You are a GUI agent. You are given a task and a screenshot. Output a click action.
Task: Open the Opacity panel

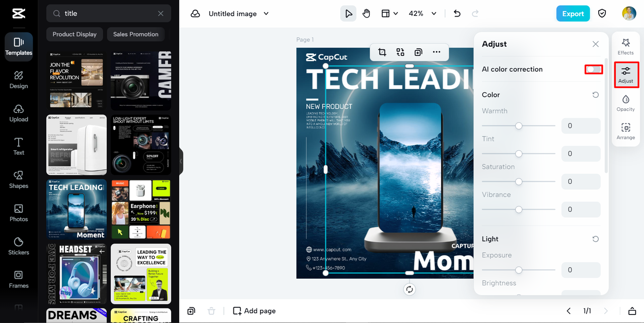[x=626, y=103]
